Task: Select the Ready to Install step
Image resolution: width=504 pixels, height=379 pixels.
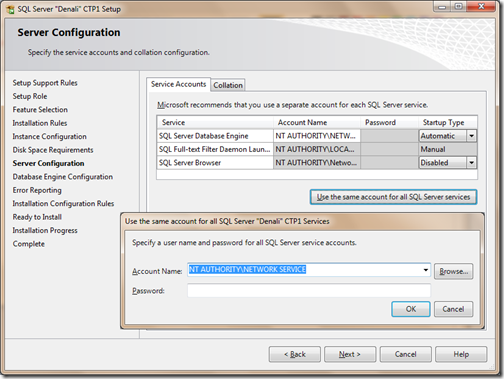Action: point(37,217)
